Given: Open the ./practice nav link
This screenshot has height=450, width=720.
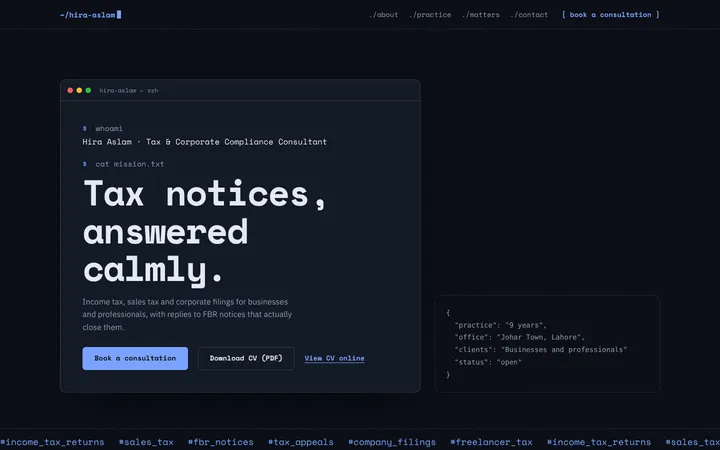Looking at the screenshot, I should click(430, 15).
